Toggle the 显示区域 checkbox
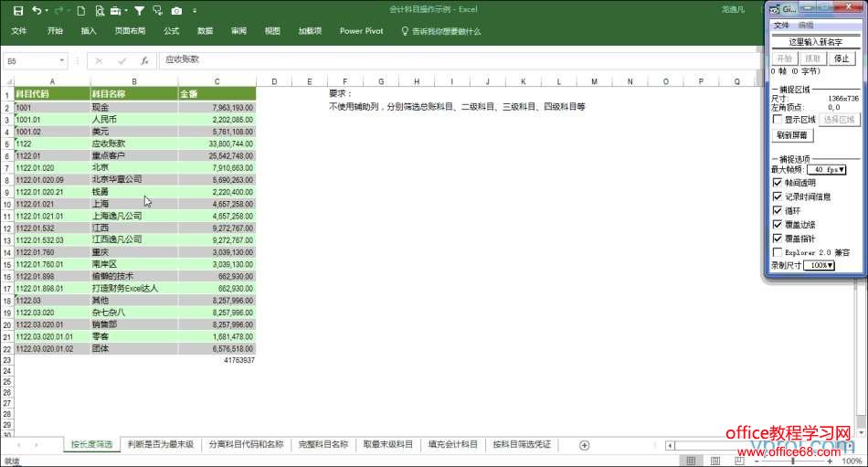The image size is (868, 467). [x=778, y=119]
